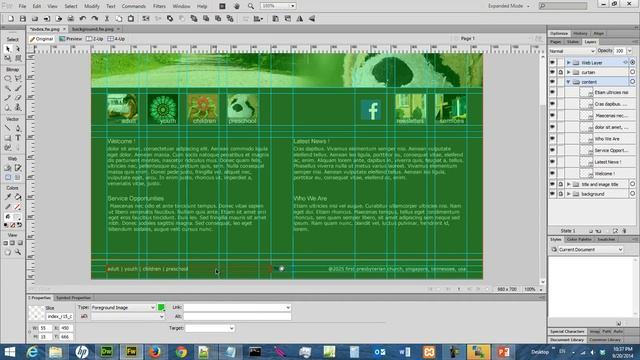Screen dimensions: 640x360
Task: Select the Zoom tool in View section
Action: click(x=18, y=252)
